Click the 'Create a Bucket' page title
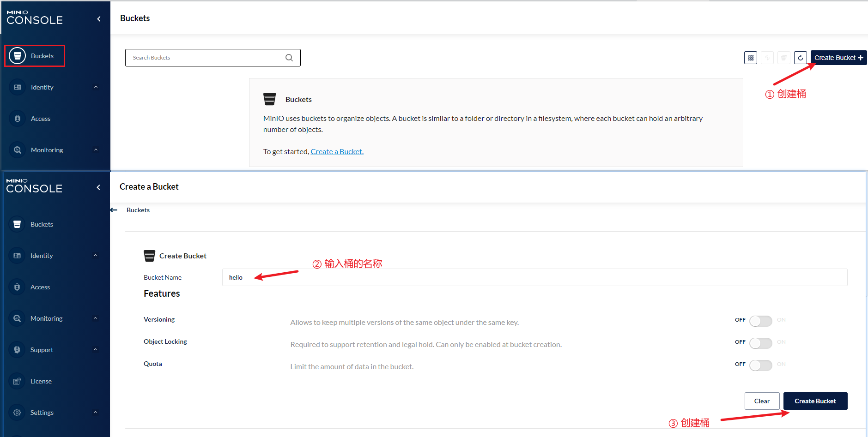Image resolution: width=868 pixels, height=437 pixels. pos(149,187)
